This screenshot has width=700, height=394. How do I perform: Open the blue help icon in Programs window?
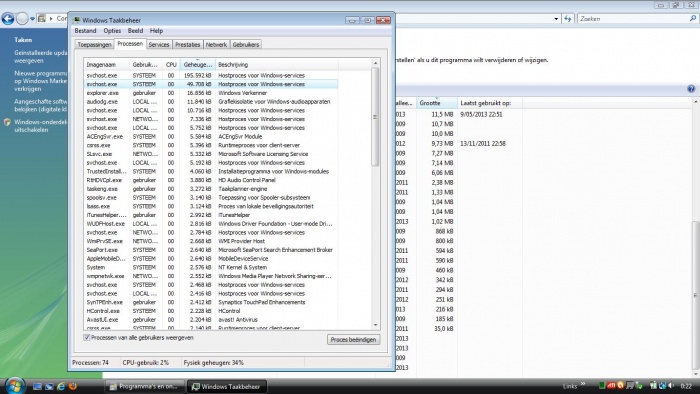691,89
